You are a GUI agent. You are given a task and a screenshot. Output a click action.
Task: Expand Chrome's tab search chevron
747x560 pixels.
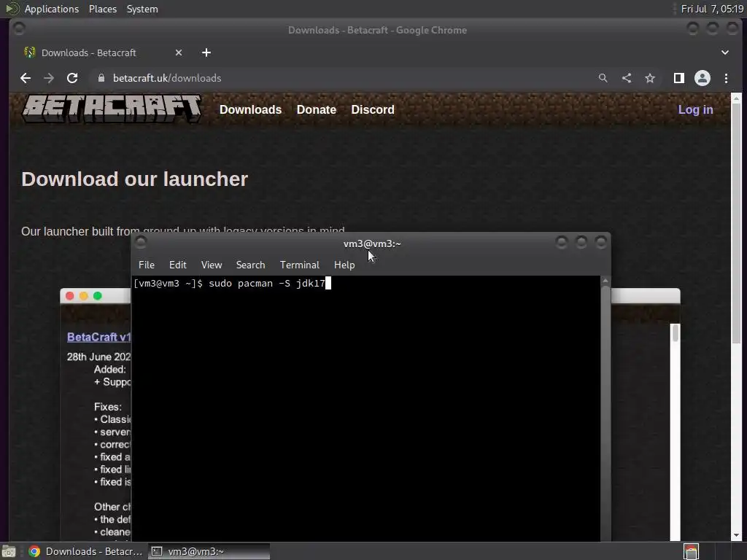725,52
